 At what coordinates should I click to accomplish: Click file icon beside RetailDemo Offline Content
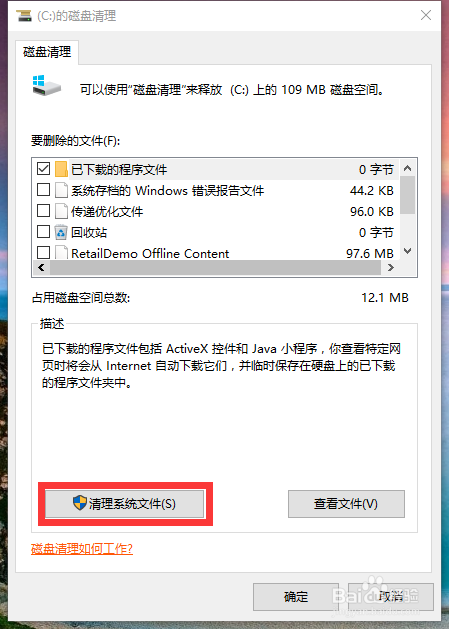[61, 252]
